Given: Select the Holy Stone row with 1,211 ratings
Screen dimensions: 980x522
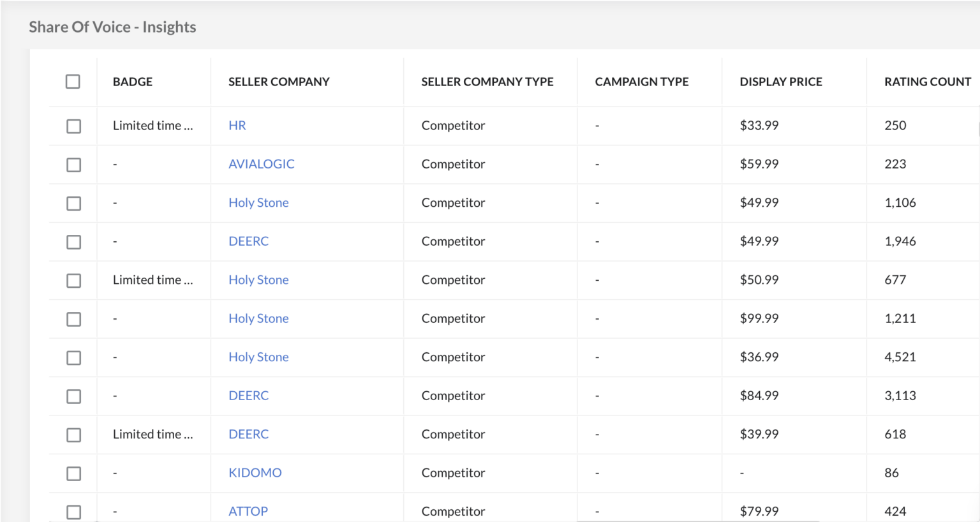Looking at the screenshot, I should [x=73, y=318].
